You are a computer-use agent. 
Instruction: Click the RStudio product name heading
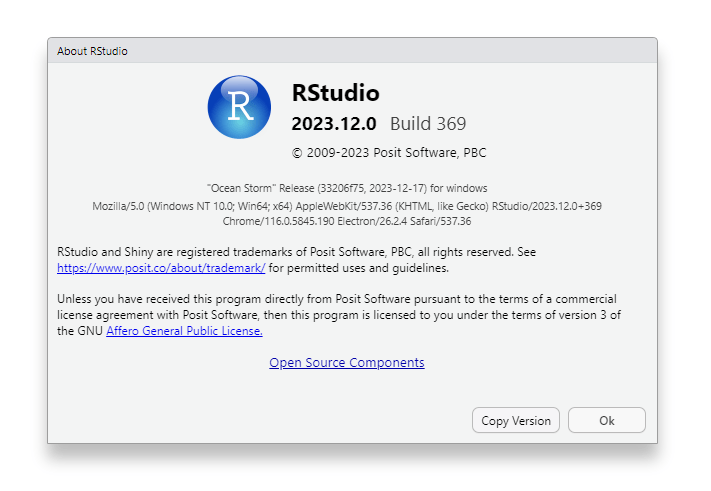[336, 93]
